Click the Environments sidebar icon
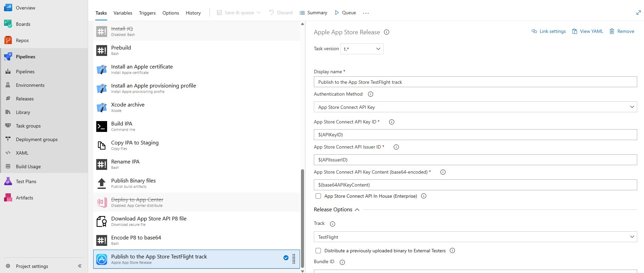 tap(8, 85)
